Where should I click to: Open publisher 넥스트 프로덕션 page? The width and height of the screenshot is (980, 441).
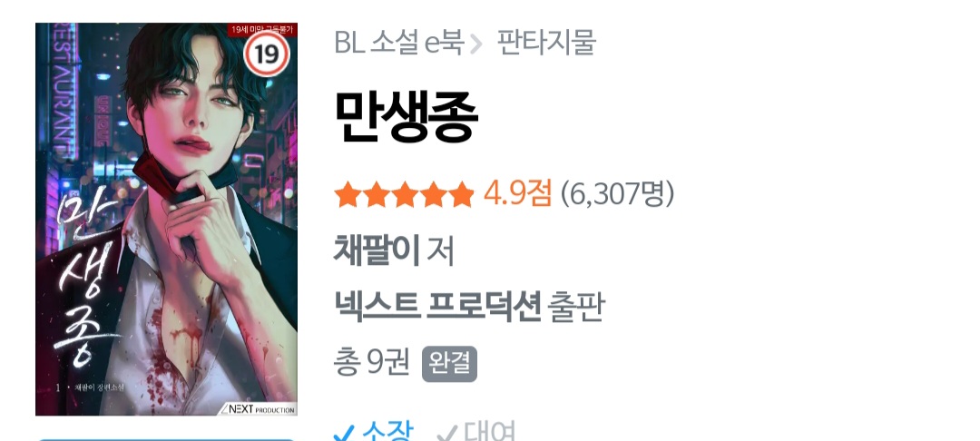pyautogui.click(x=437, y=306)
